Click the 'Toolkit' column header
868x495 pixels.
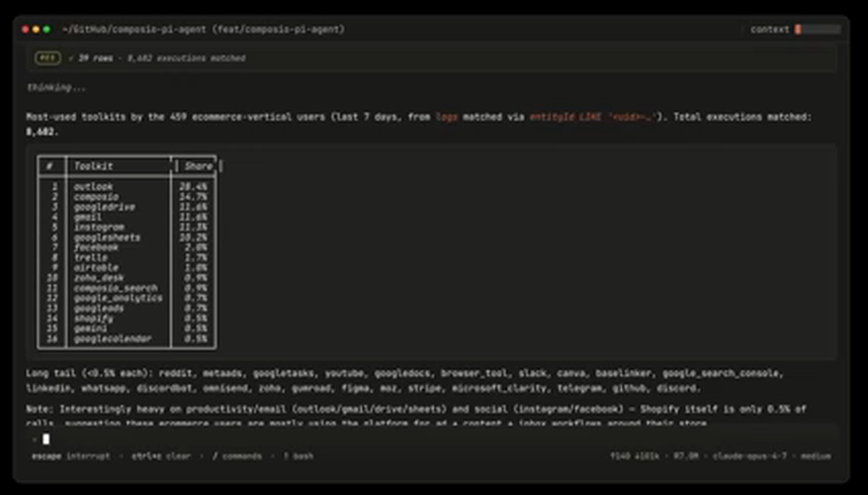94,166
